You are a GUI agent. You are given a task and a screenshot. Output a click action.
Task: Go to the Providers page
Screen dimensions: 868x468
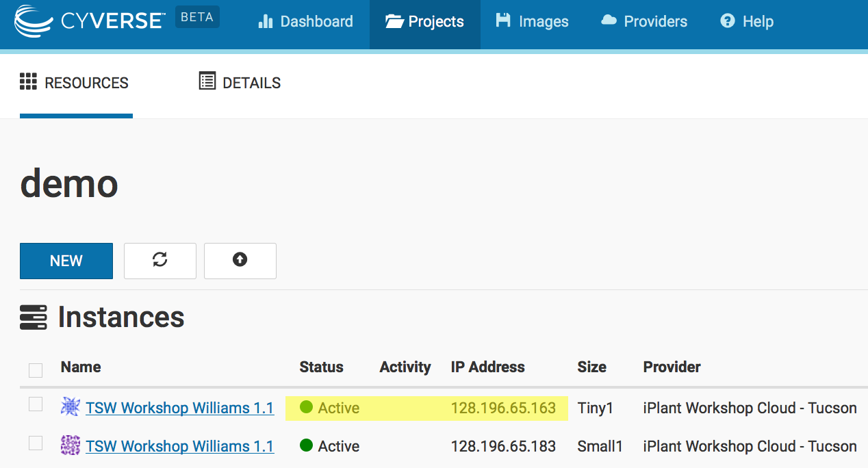pyautogui.click(x=644, y=22)
